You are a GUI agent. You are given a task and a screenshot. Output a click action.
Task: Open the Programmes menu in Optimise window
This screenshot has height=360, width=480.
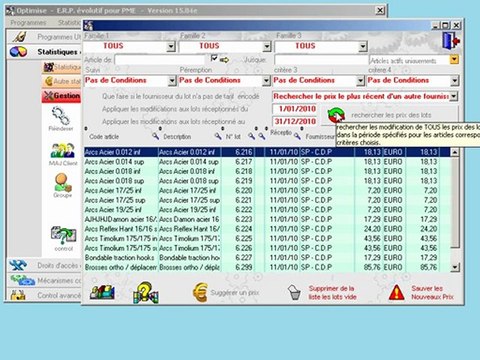click(x=28, y=23)
